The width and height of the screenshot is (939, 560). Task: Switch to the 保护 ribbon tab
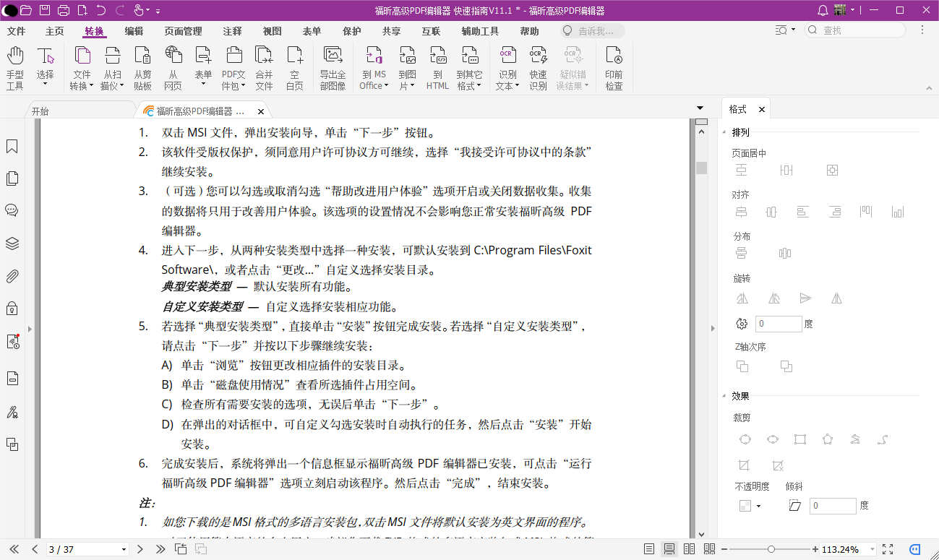point(352,31)
